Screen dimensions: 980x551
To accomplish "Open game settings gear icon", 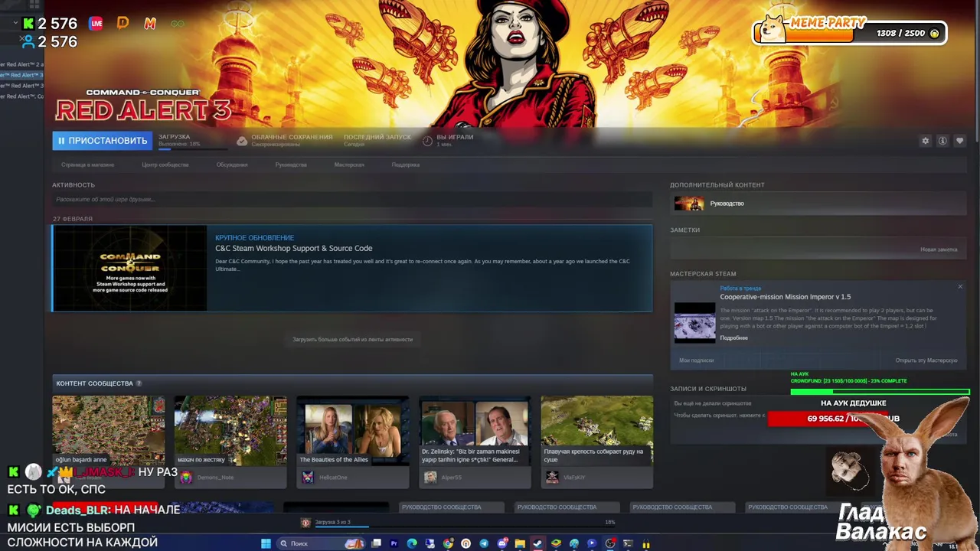I will pos(925,141).
